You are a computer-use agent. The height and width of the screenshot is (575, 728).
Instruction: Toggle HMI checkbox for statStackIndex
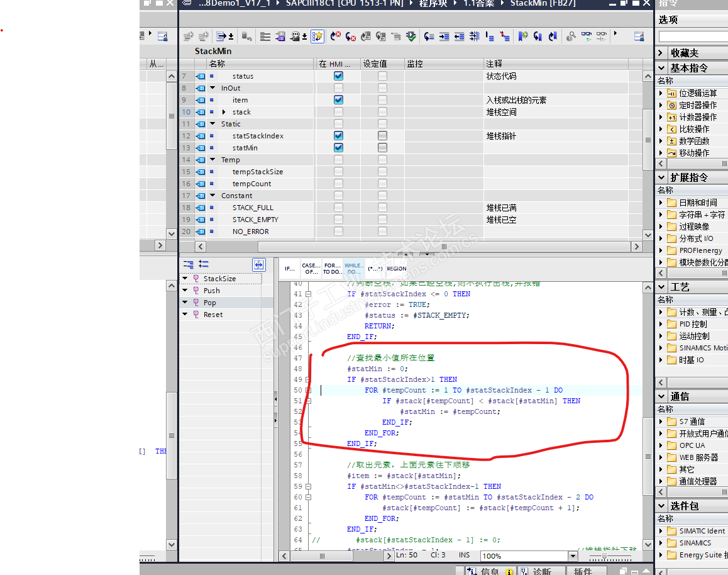tap(338, 136)
